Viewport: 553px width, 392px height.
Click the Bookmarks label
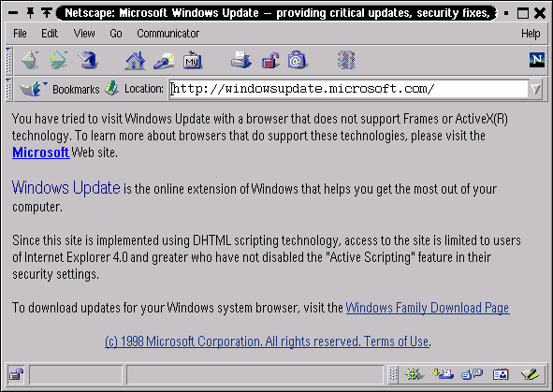tap(76, 89)
